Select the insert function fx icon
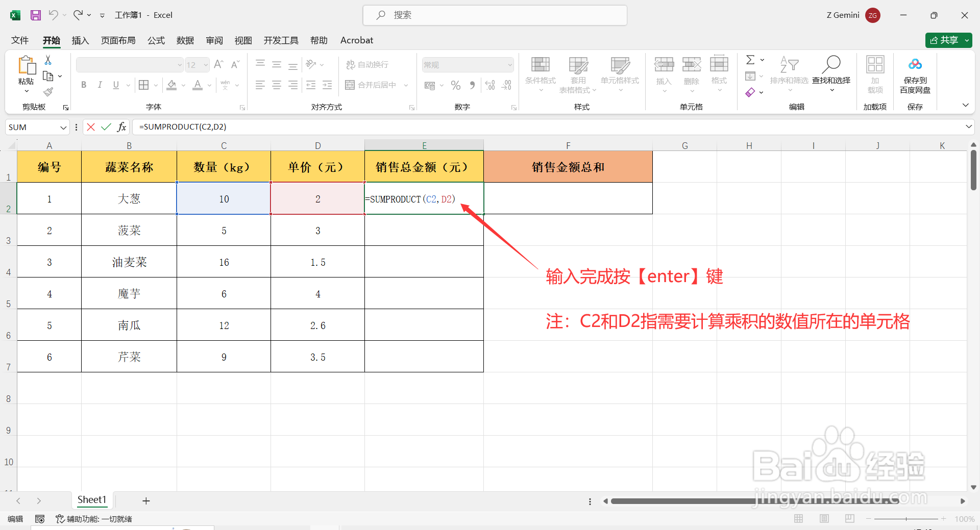 click(121, 127)
